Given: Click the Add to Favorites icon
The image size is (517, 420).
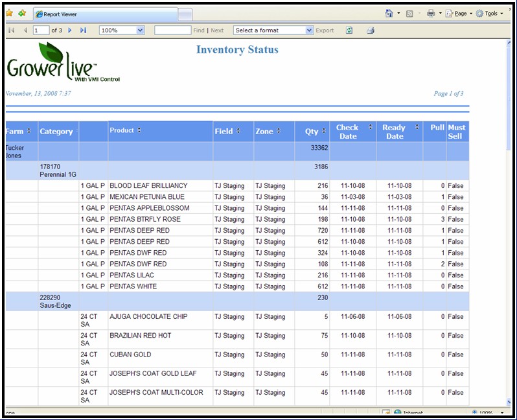Looking at the screenshot, I should (22, 13).
